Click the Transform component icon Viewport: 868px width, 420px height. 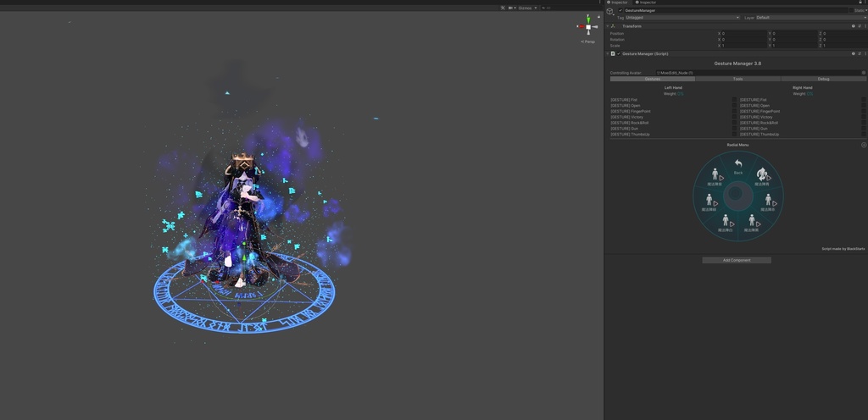click(614, 26)
